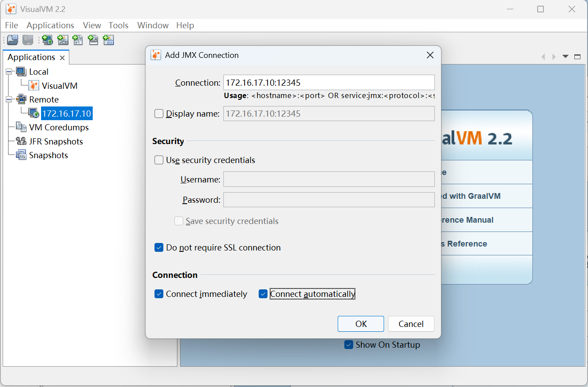Open the Tools menu
This screenshot has height=387, width=588.
pos(118,25)
